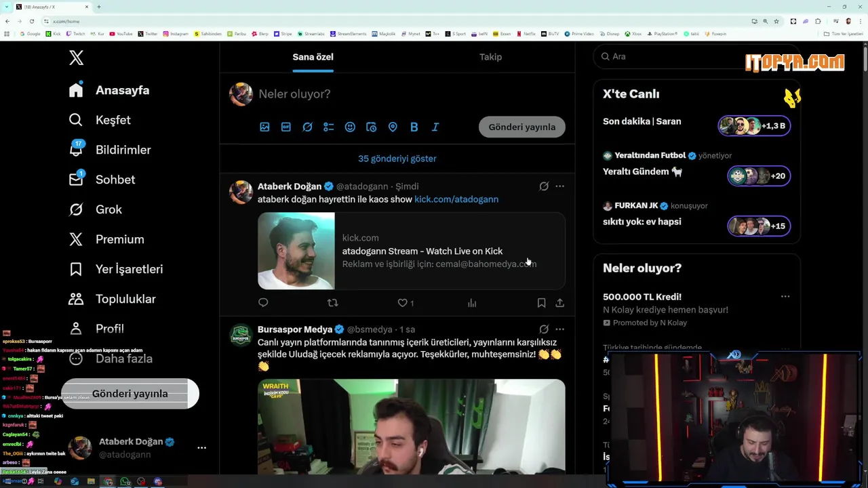Toggle italic formatting in composer
This screenshot has height=488, width=868.
click(x=435, y=127)
